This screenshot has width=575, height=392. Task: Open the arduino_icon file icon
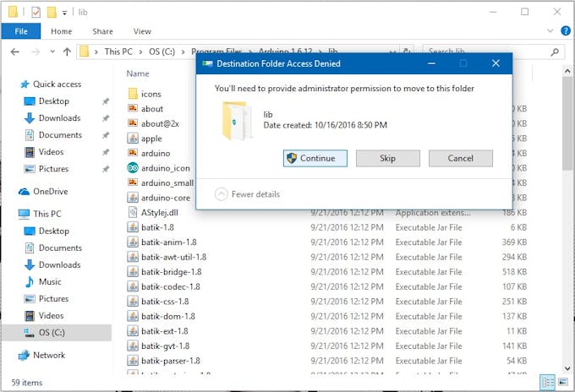[x=133, y=168]
